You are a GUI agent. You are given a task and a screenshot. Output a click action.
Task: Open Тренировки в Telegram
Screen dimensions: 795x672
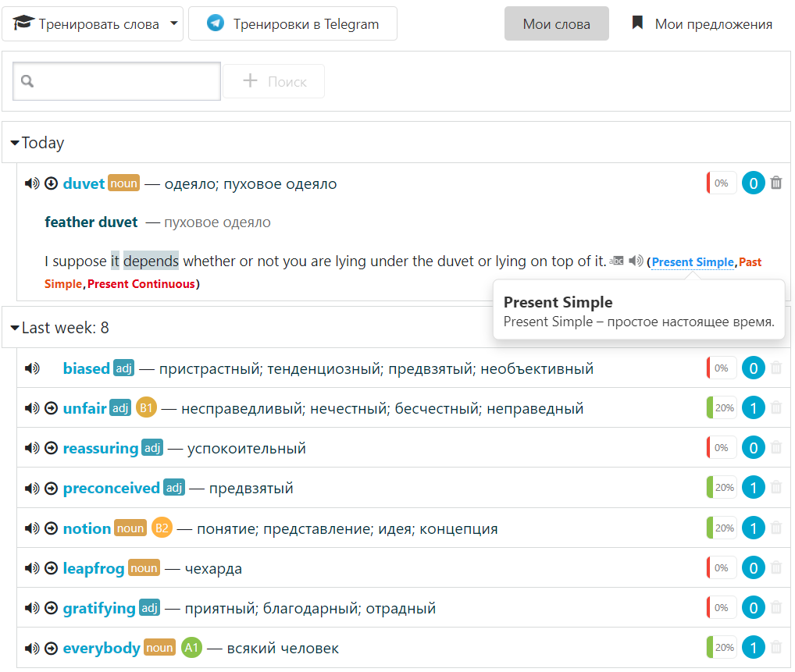[293, 23]
